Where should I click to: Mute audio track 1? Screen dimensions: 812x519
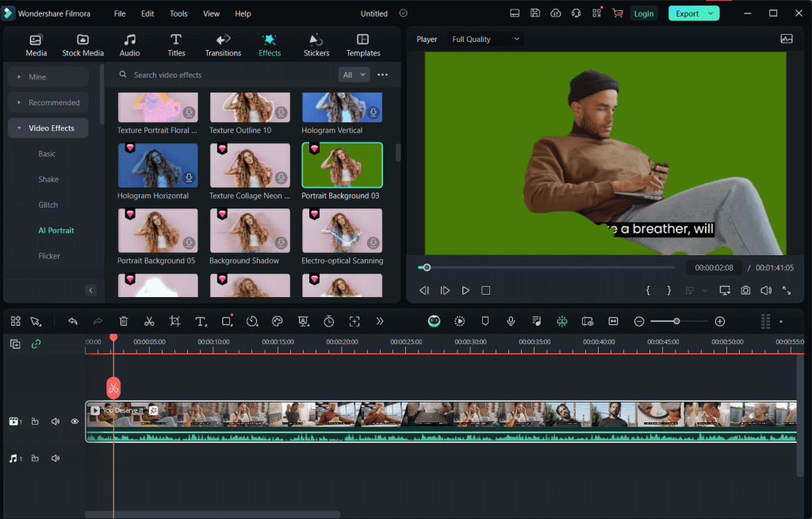pyautogui.click(x=56, y=458)
